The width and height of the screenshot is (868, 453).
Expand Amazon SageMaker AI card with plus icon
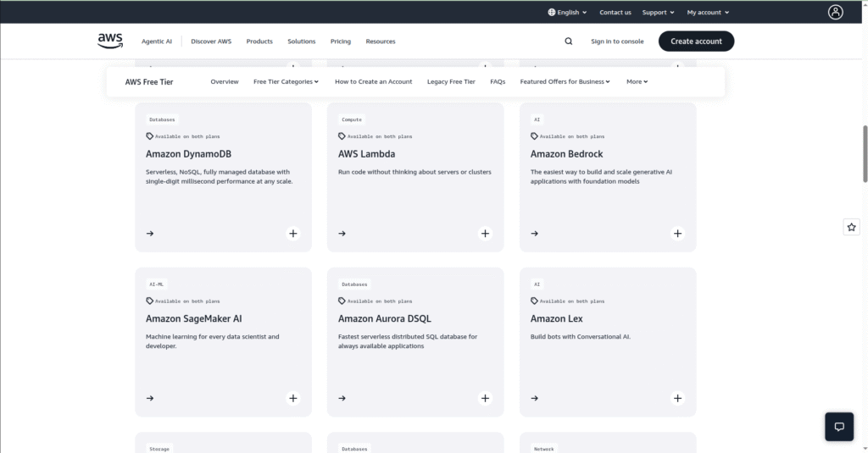tap(292, 398)
